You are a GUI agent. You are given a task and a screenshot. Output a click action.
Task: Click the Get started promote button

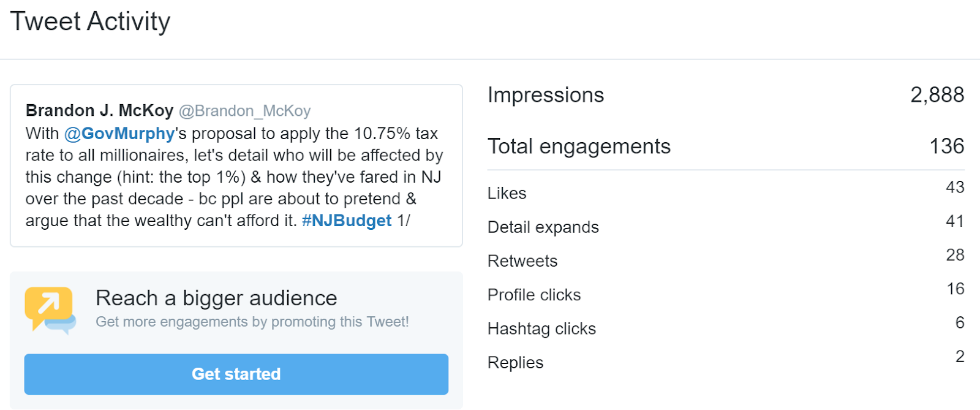(236, 374)
